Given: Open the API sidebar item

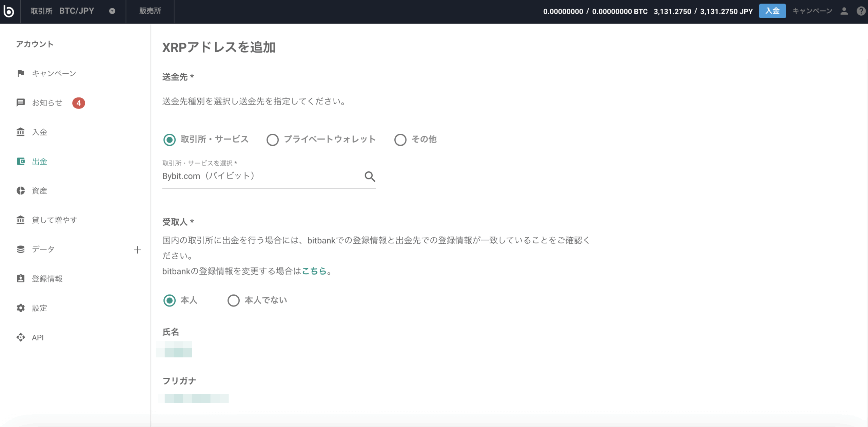Looking at the screenshot, I should click(38, 337).
